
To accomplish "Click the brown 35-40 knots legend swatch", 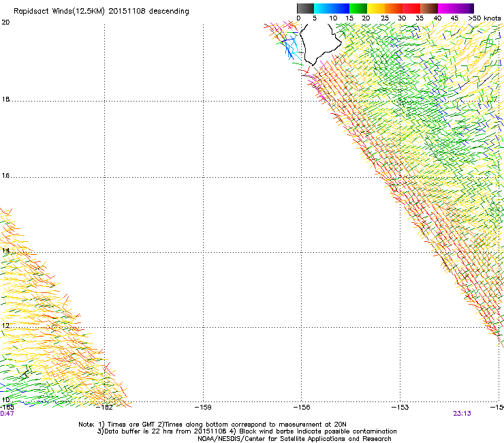I will tap(429, 8).
